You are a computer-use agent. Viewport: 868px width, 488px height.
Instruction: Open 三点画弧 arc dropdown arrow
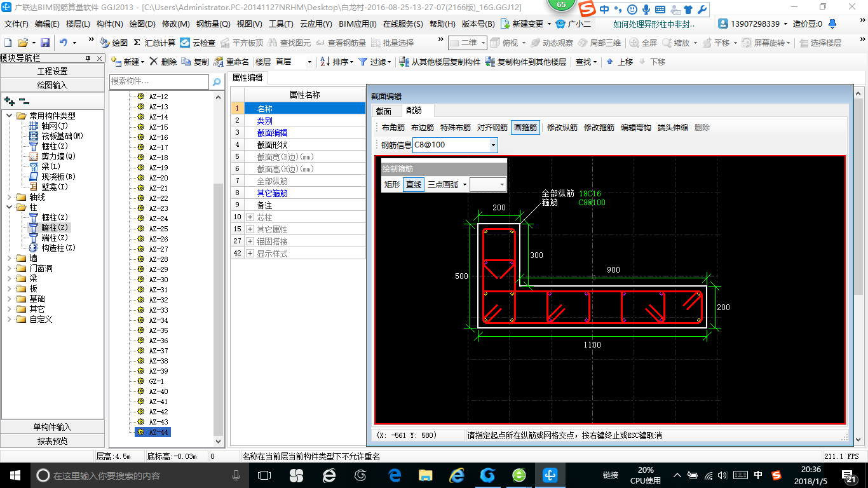[465, 185]
